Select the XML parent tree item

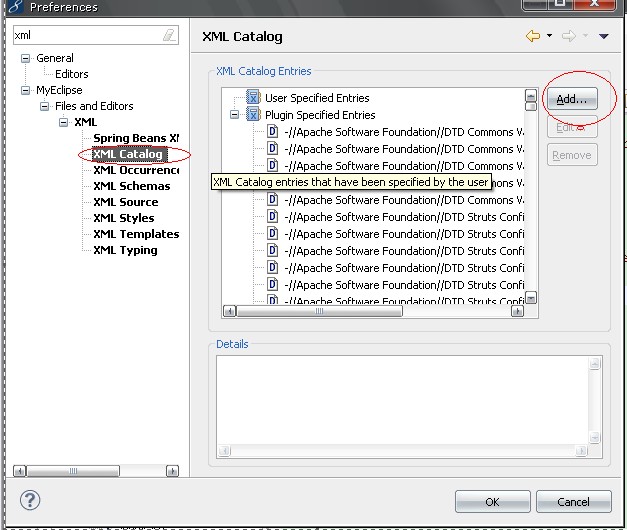click(85, 122)
